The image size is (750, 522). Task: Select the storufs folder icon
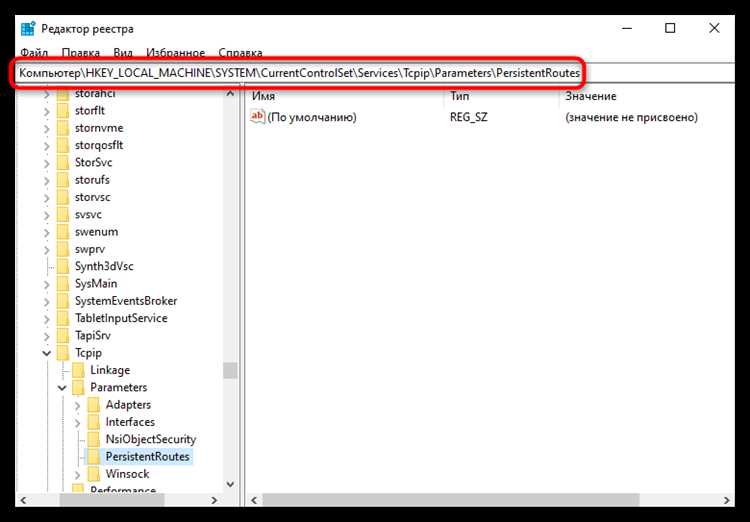[63, 180]
